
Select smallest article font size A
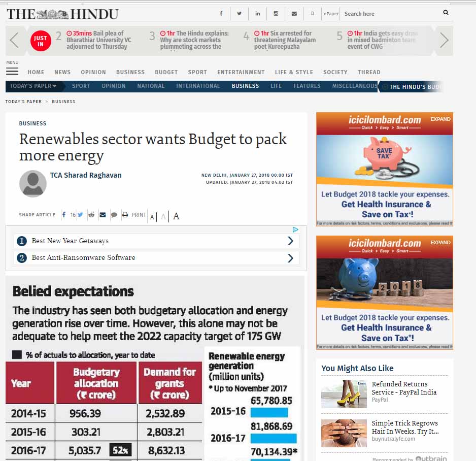pyautogui.click(x=152, y=217)
